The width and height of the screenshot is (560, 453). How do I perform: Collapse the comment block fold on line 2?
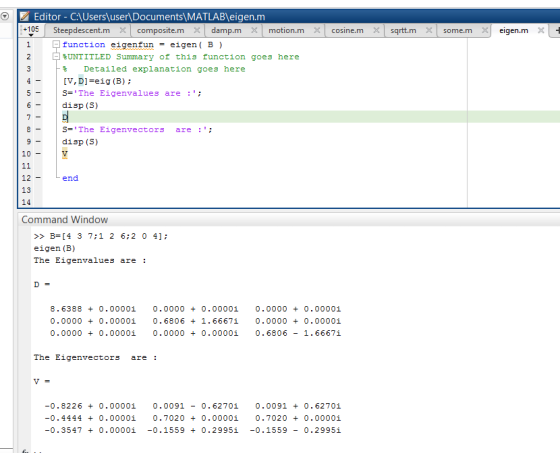tap(56, 56)
